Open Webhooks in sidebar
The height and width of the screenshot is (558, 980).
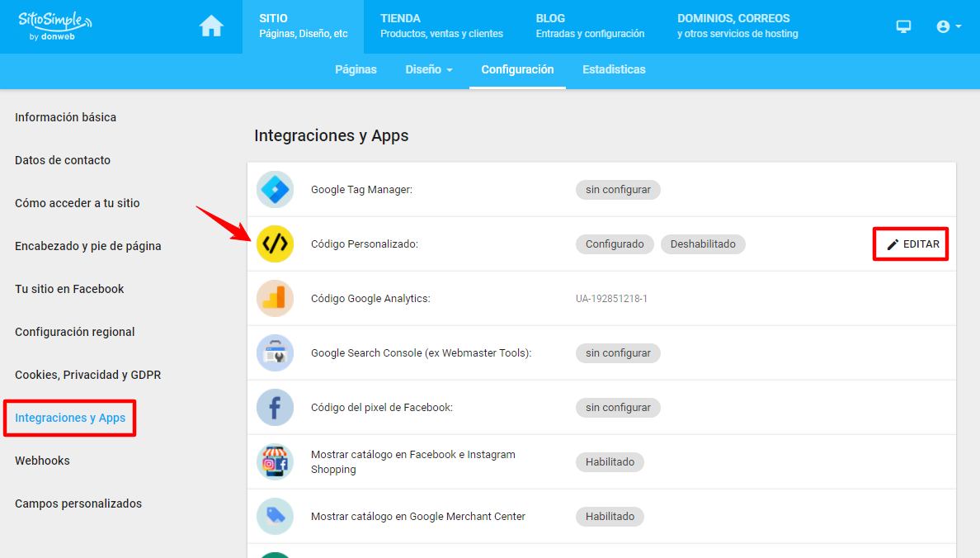43,461
